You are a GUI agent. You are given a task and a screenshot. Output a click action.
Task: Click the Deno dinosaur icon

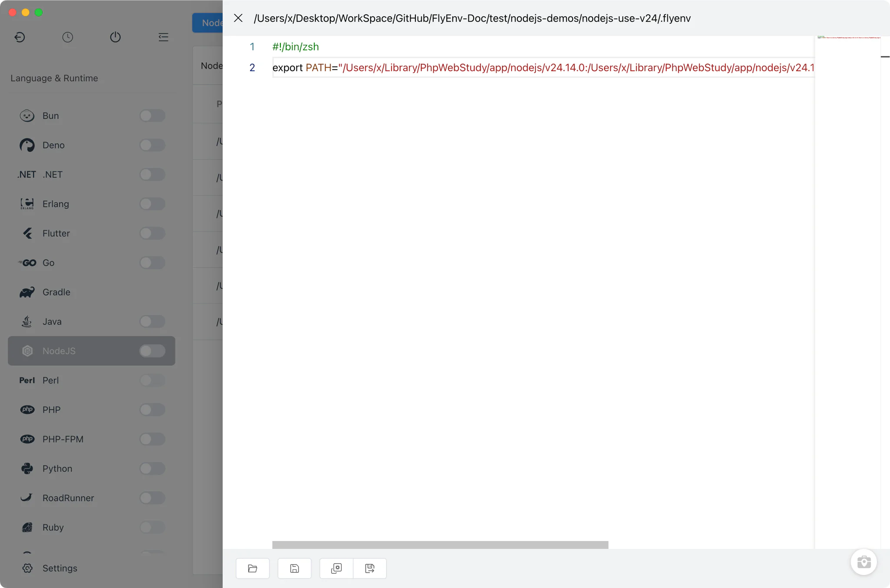click(27, 145)
